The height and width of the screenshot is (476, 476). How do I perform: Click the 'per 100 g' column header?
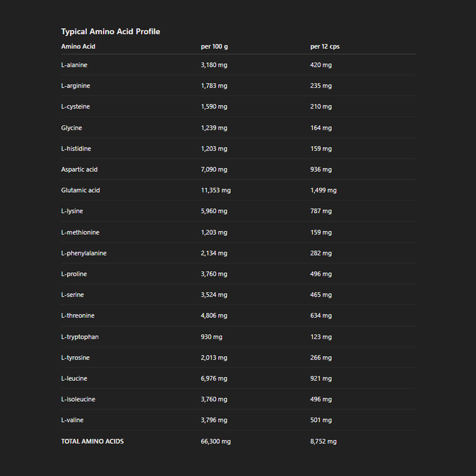214,47
